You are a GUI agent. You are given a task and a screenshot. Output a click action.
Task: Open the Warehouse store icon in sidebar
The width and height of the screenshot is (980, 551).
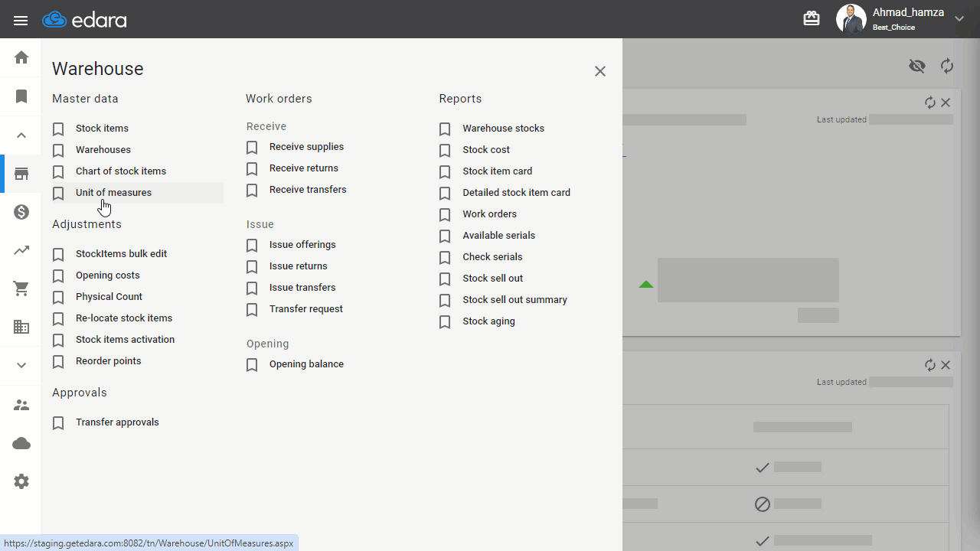pos(21,174)
